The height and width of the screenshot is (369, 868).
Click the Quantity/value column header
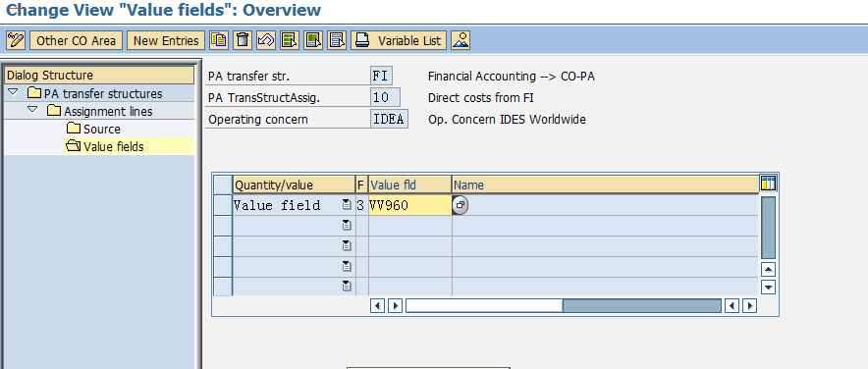(294, 184)
